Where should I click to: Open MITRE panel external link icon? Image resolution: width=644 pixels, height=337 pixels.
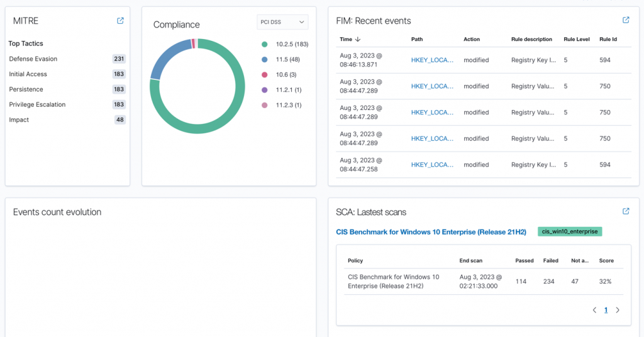[120, 21]
